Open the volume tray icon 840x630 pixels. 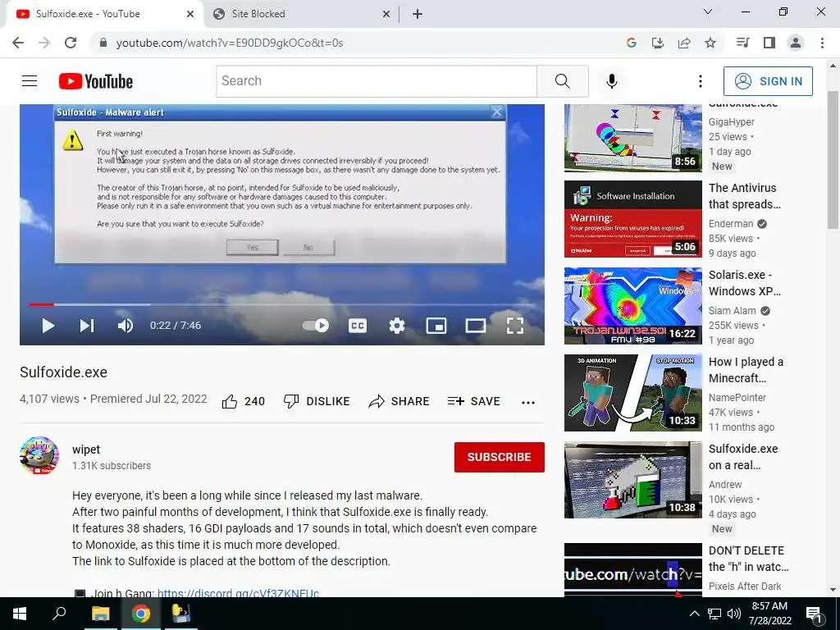tap(734, 614)
